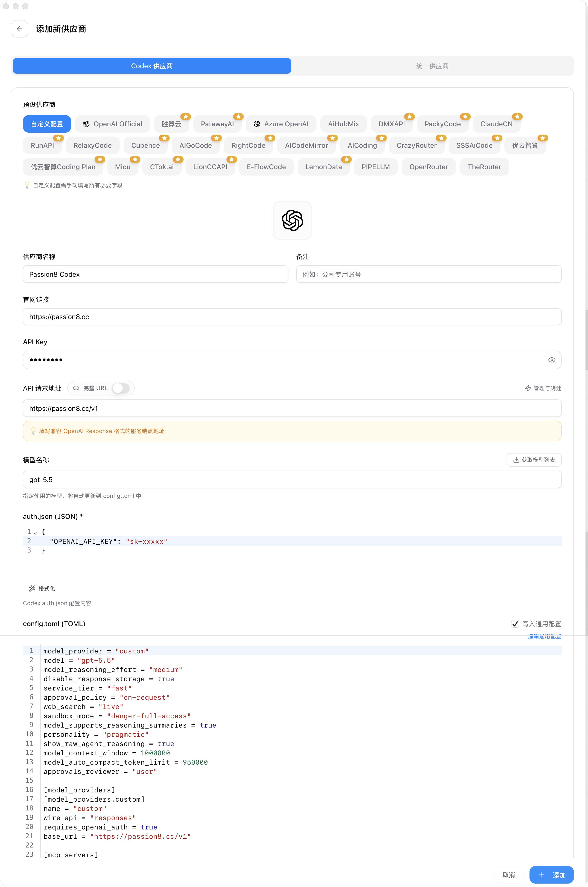The image size is (588, 887).
Task: Pick the LionCCAPI preset
Action: (210, 167)
